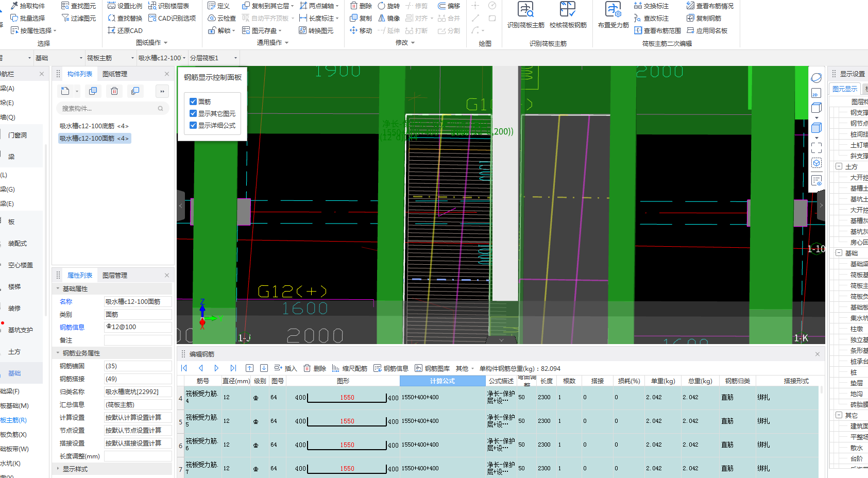Switch to the 图元显示 tab
868x478 pixels.
[x=845, y=89]
